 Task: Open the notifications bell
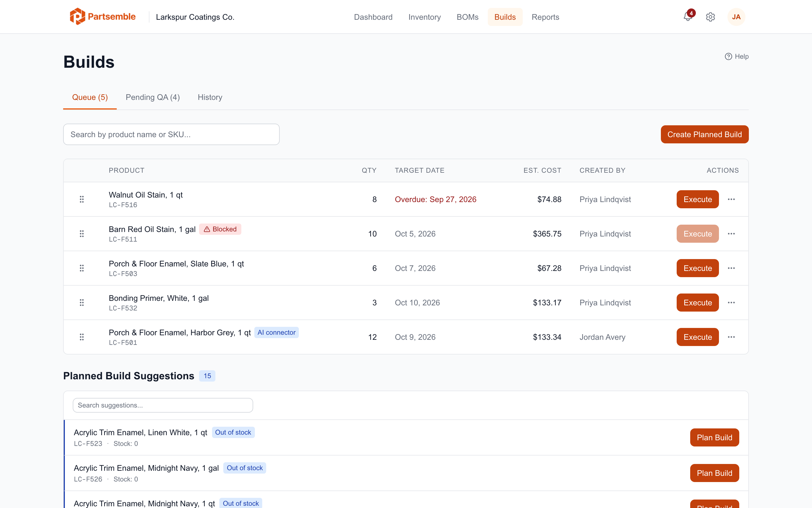coord(688,17)
